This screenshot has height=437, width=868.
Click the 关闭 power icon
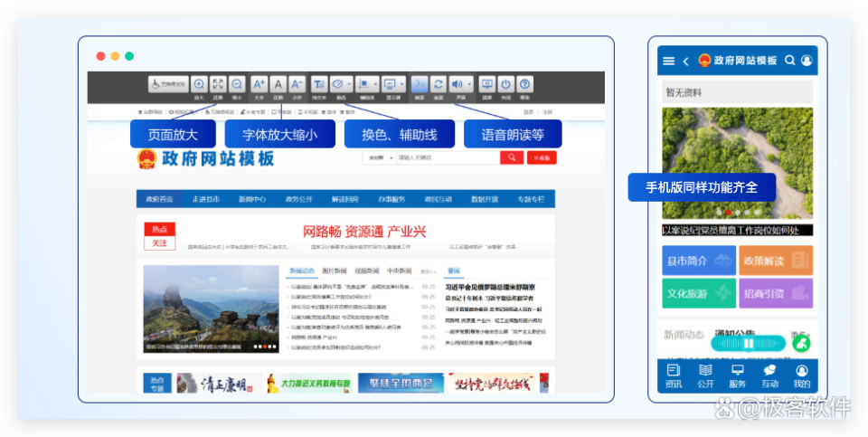click(506, 84)
